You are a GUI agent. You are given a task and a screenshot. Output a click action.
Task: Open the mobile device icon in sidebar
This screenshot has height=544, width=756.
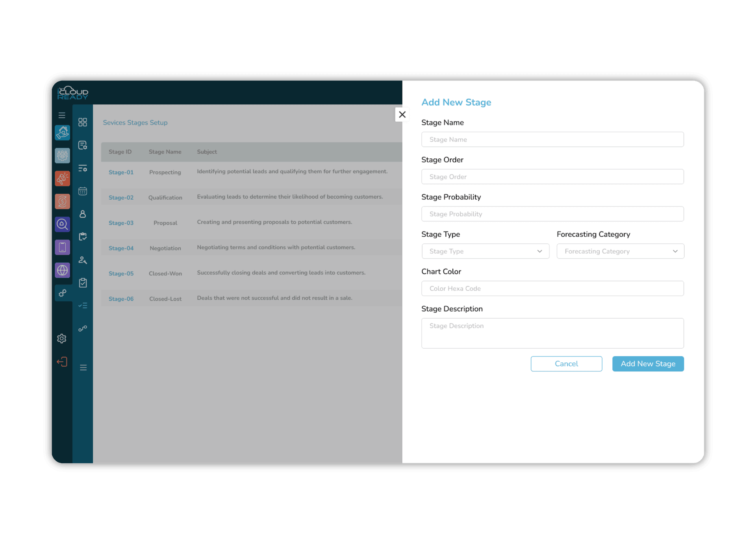(62, 247)
